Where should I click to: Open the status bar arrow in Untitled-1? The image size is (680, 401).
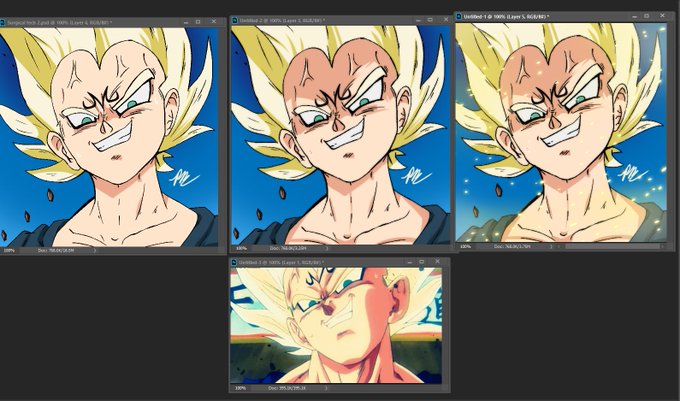tap(551, 246)
